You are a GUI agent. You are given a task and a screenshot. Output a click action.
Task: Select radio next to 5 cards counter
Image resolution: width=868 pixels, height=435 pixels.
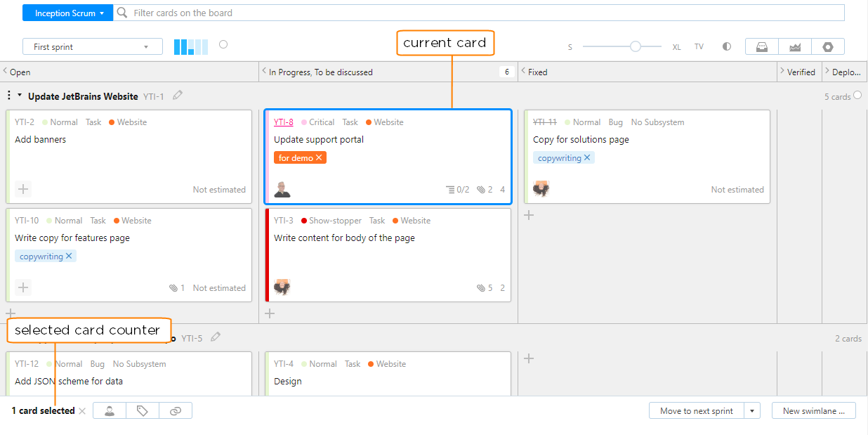pyautogui.click(x=857, y=96)
